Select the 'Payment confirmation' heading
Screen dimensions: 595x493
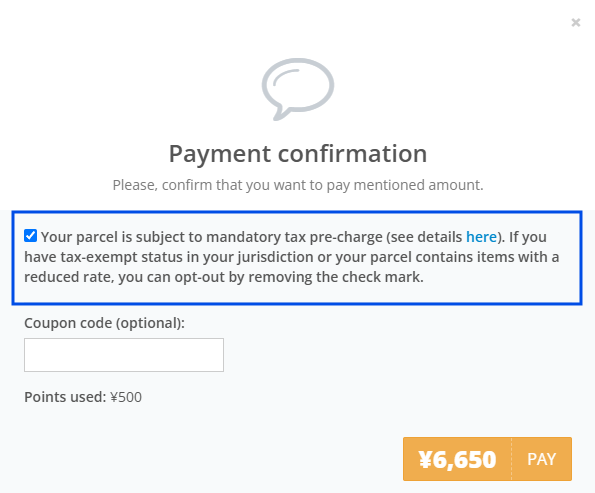pyautogui.click(x=298, y=154)
